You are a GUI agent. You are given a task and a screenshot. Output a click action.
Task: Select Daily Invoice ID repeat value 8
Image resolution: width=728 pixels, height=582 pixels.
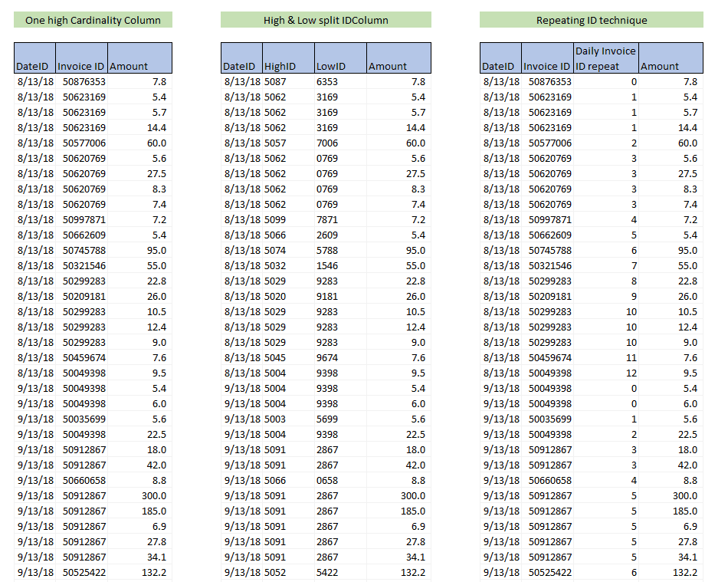606,281
